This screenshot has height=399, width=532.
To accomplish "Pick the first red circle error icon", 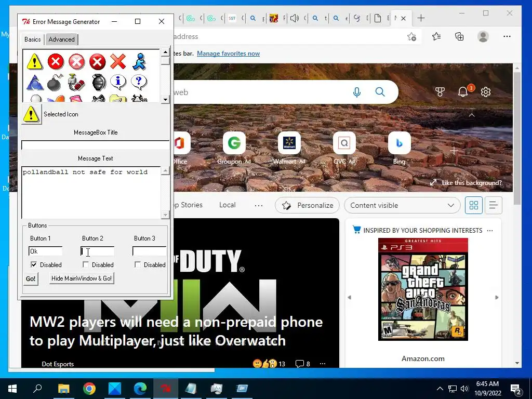I will [x=56, y=62].
